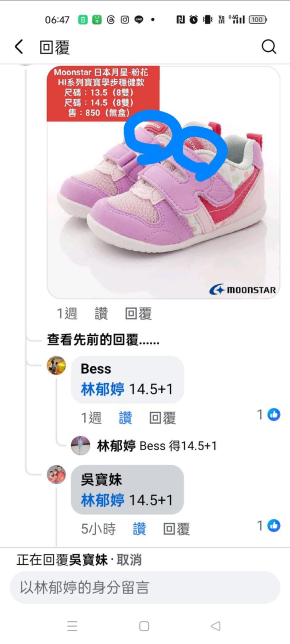Screen dimensions: 290x644
Task: Reply to Bess's comment via 回覆
Action: [x=162, y=418]
